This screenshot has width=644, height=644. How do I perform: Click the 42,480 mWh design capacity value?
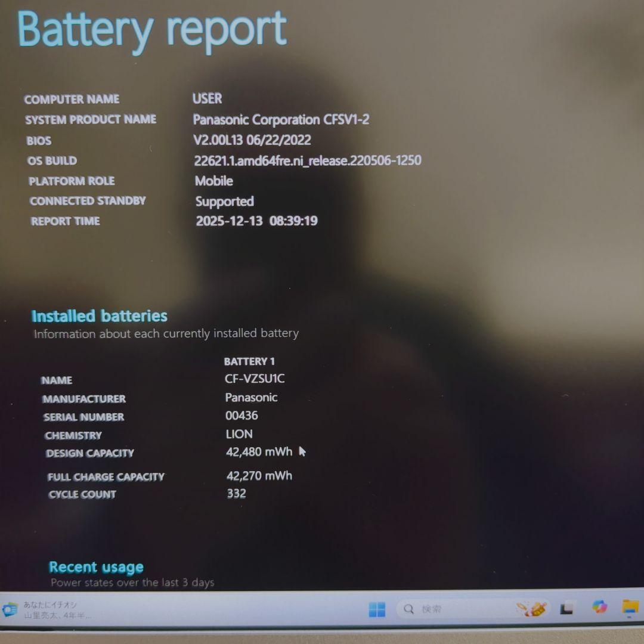[x=259, y=452]
